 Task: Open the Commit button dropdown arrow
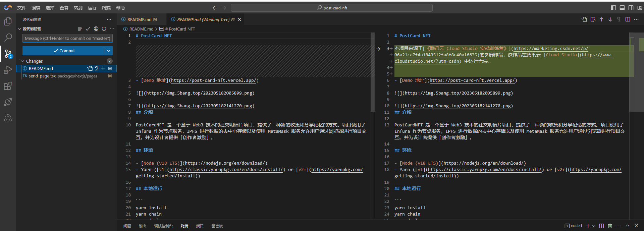pos(108,51)
